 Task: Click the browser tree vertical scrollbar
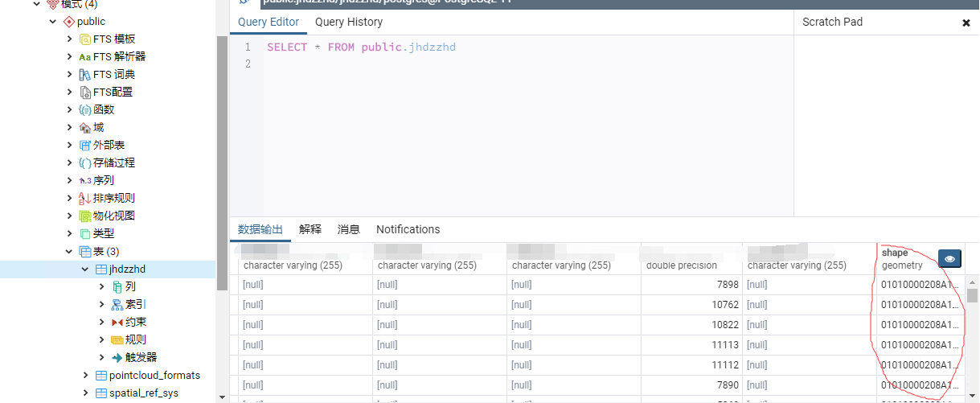pos(222,161)
